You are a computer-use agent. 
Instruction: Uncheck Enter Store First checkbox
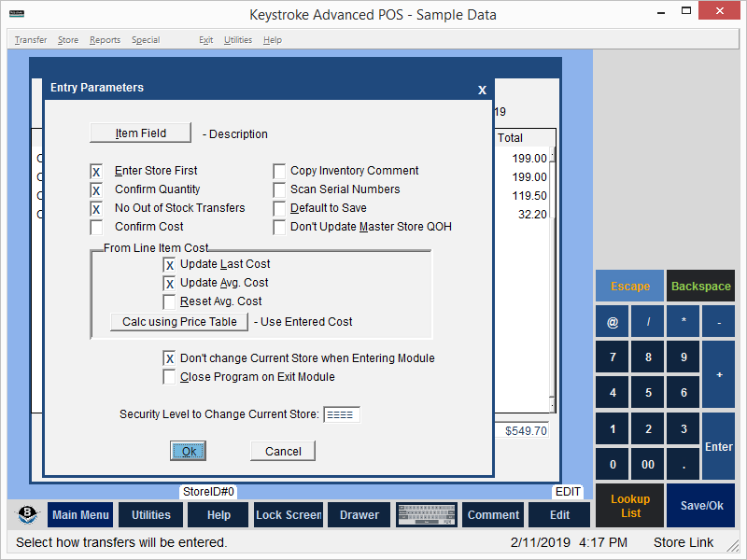tap(96, 172)
